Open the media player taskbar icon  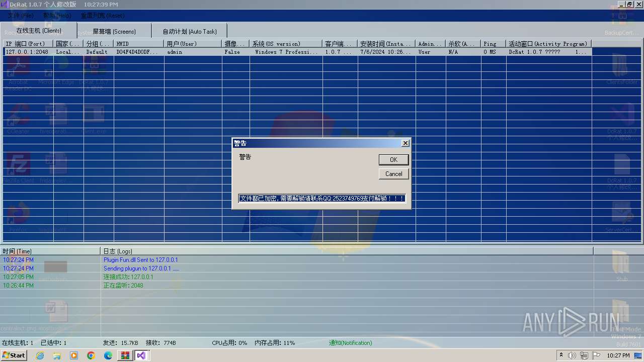coord(74,355)
